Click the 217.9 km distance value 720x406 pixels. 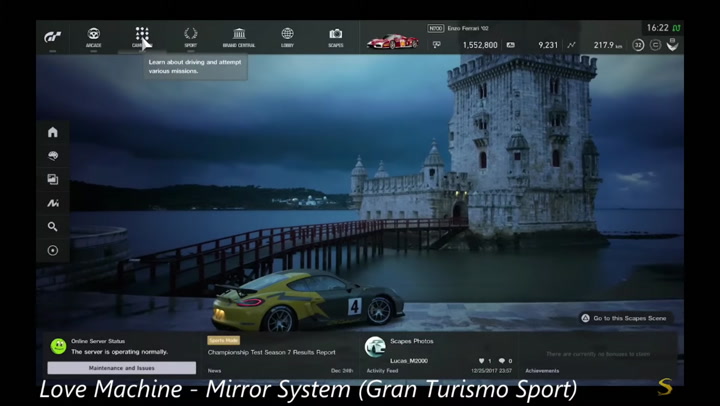(x=608, y=45)
